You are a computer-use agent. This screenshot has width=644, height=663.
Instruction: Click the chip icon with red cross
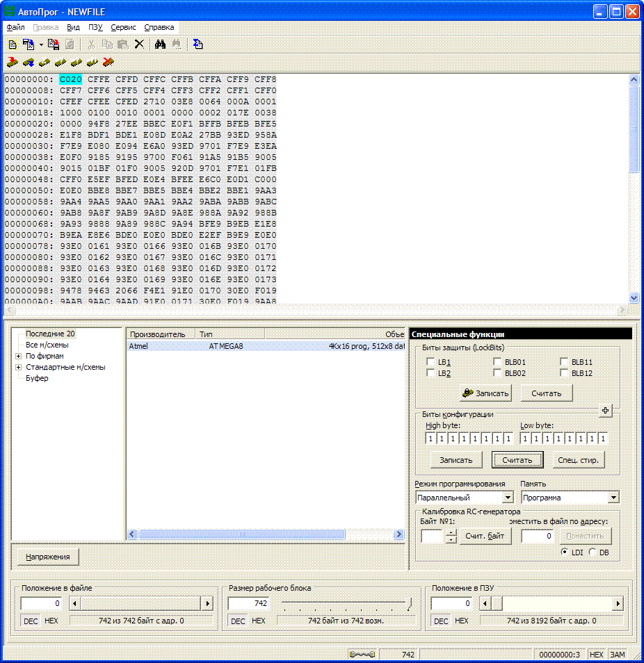click(108, 63)
